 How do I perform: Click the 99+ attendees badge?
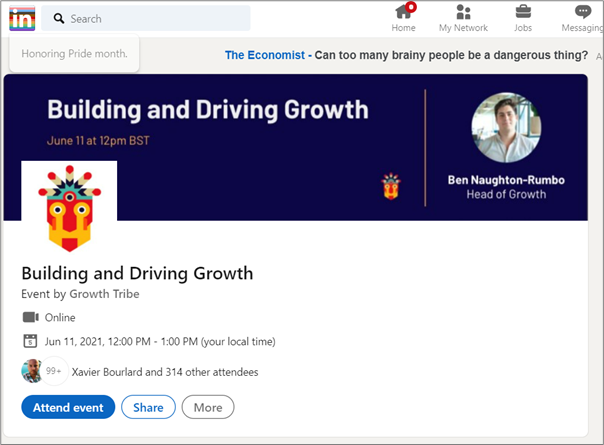coord(54,371)
